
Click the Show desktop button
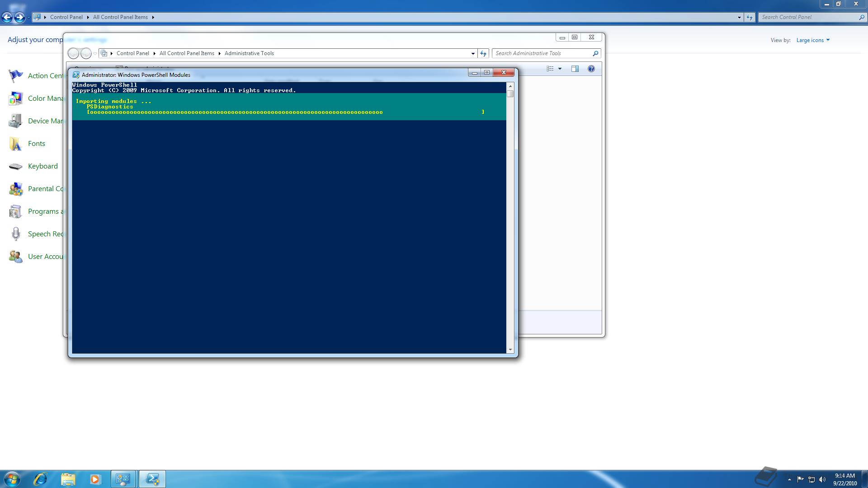point(864,479)
